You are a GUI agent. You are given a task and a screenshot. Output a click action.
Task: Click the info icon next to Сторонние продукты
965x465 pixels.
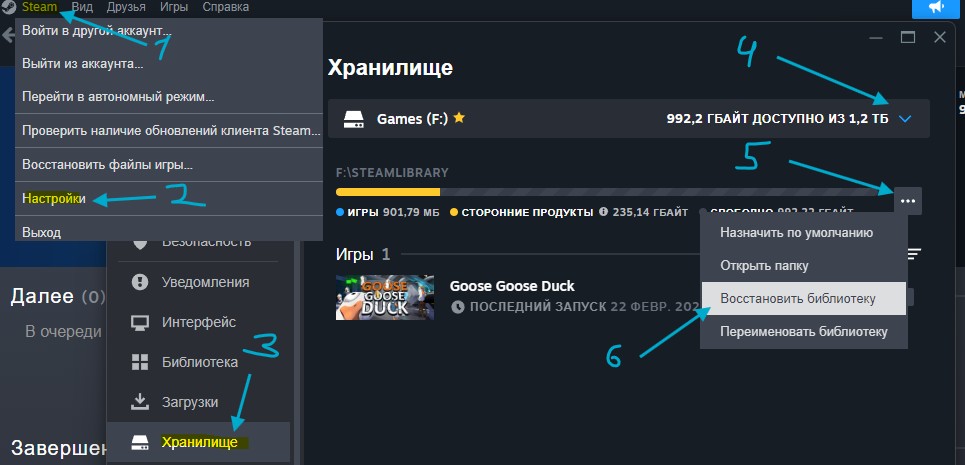(604, 212)
